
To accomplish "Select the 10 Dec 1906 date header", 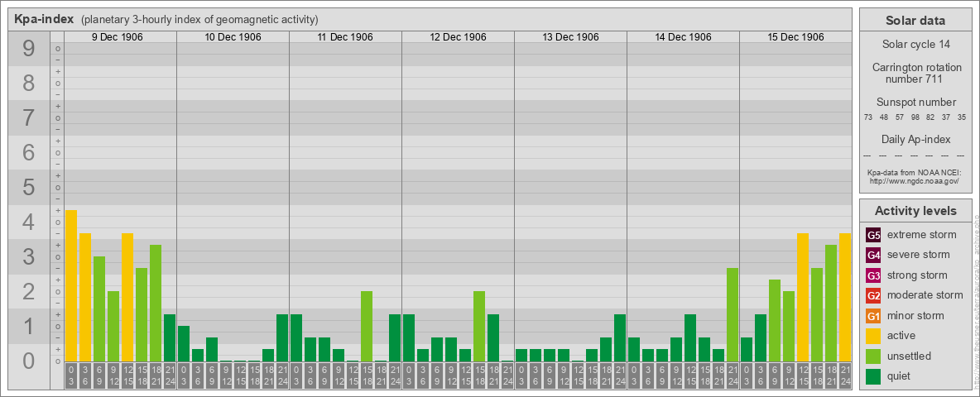I will (x=233, y=37).
